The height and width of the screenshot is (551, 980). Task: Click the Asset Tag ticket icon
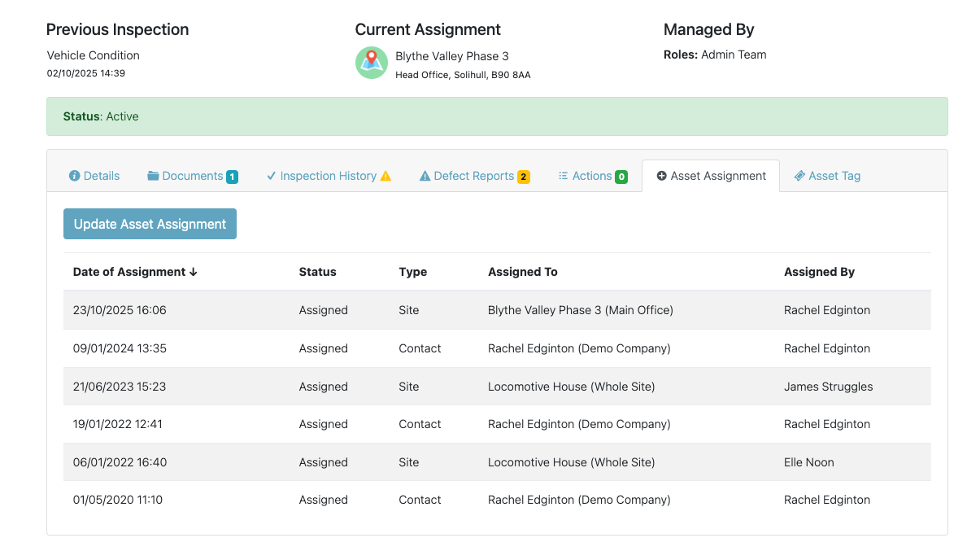click(799, 176)
